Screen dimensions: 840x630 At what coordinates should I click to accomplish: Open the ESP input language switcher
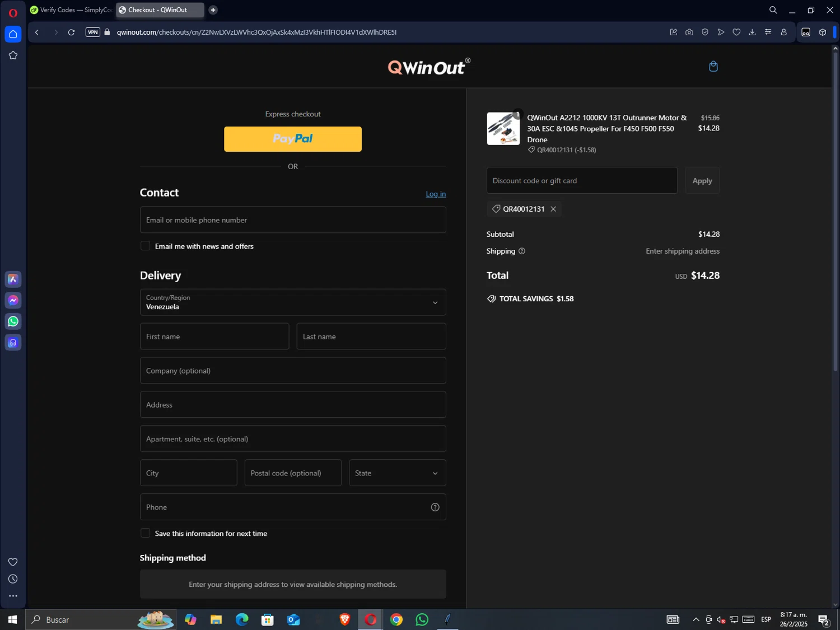click(766, 620)
